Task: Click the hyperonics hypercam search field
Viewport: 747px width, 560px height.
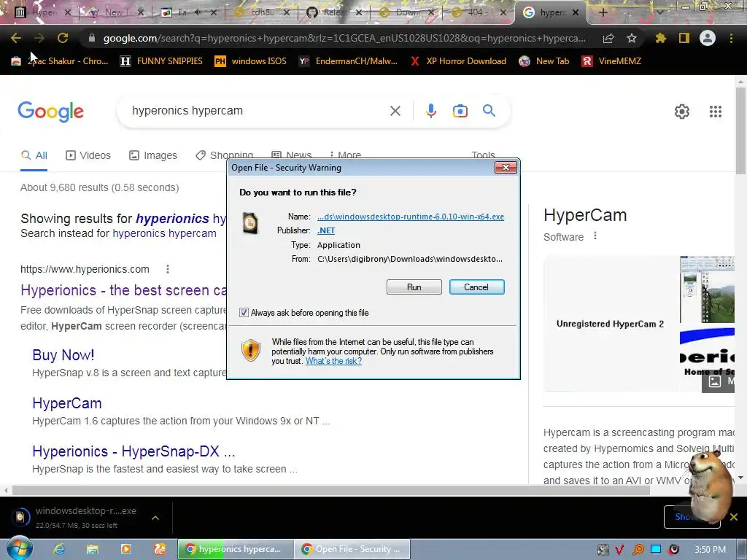Action: (x=258, y=111)
